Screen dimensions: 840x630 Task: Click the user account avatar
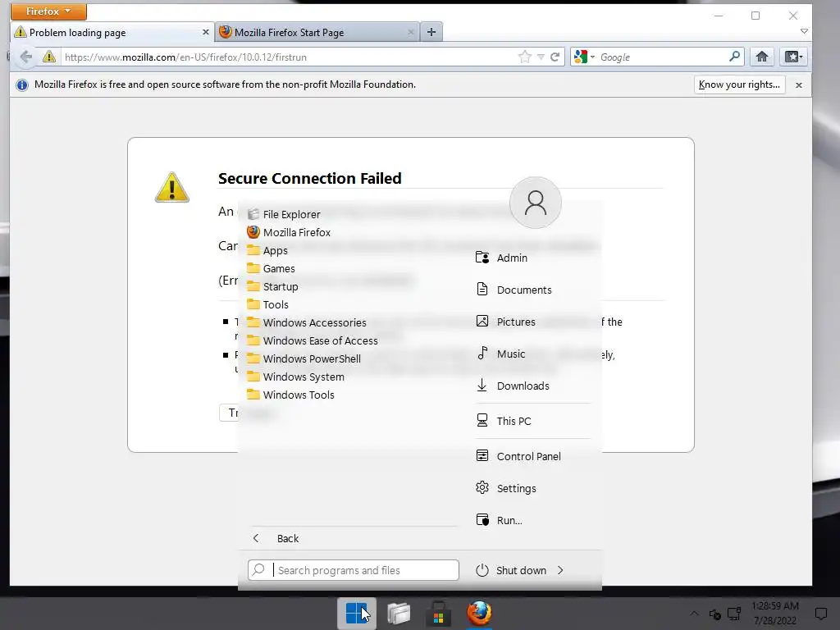(x=535, y=203)
